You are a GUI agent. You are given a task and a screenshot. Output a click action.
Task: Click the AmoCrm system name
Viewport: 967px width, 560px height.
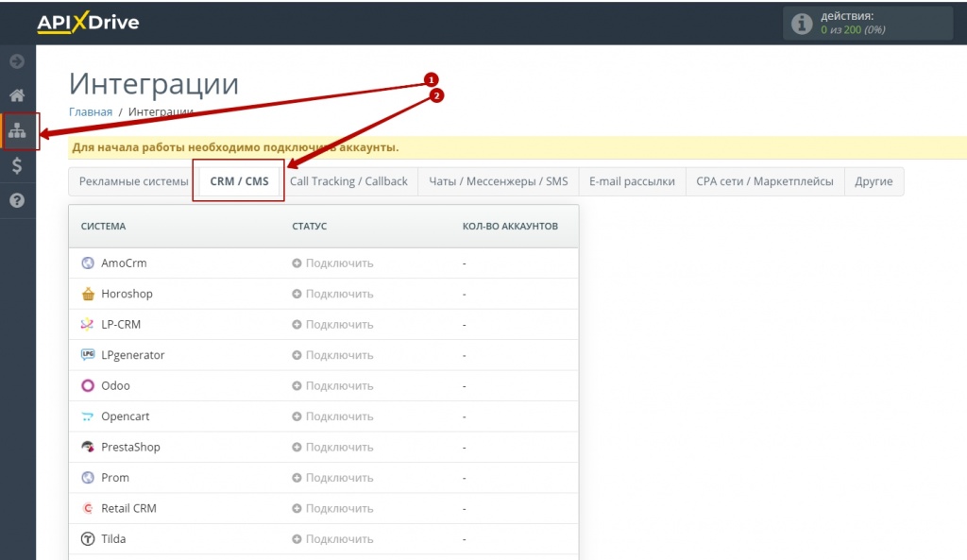click(x=124, y=263)
